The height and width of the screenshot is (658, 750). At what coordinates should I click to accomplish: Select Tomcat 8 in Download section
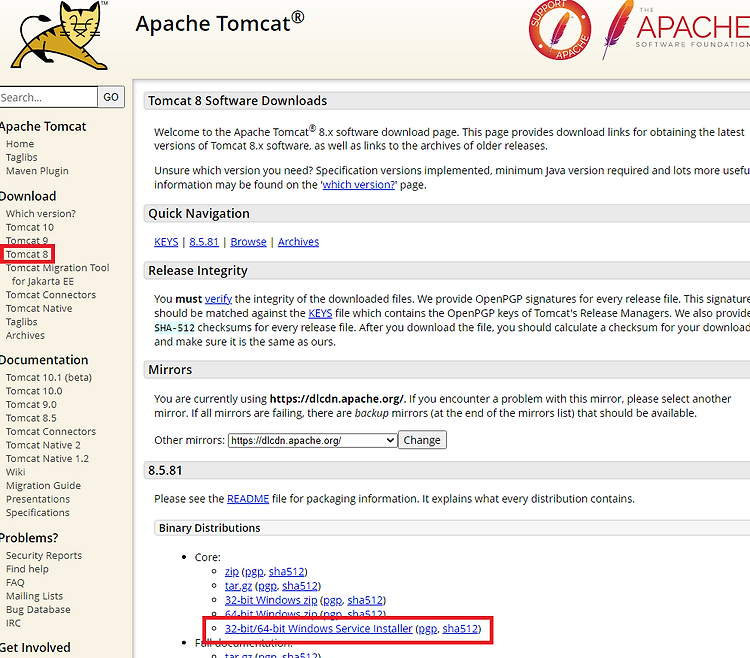[27, 254]
